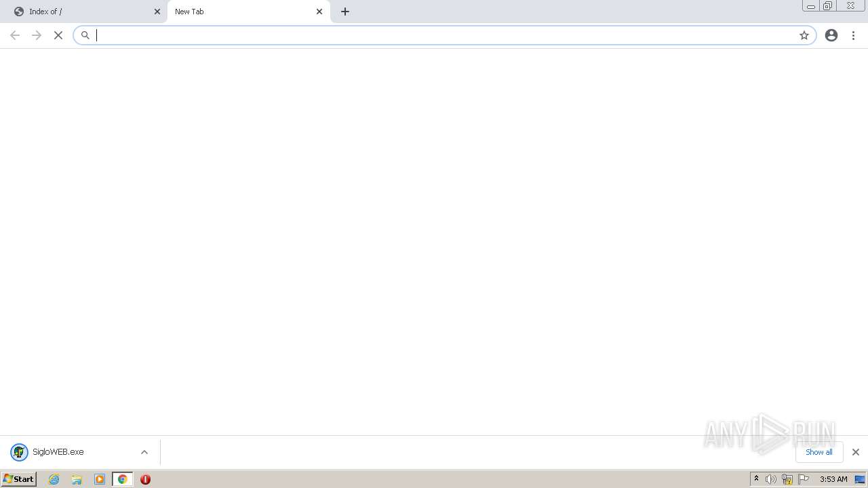Viewport: 868px width, 488px height.
Task: Close the Index of / tab
Action: pyautogui.click(x=157, y=12)
